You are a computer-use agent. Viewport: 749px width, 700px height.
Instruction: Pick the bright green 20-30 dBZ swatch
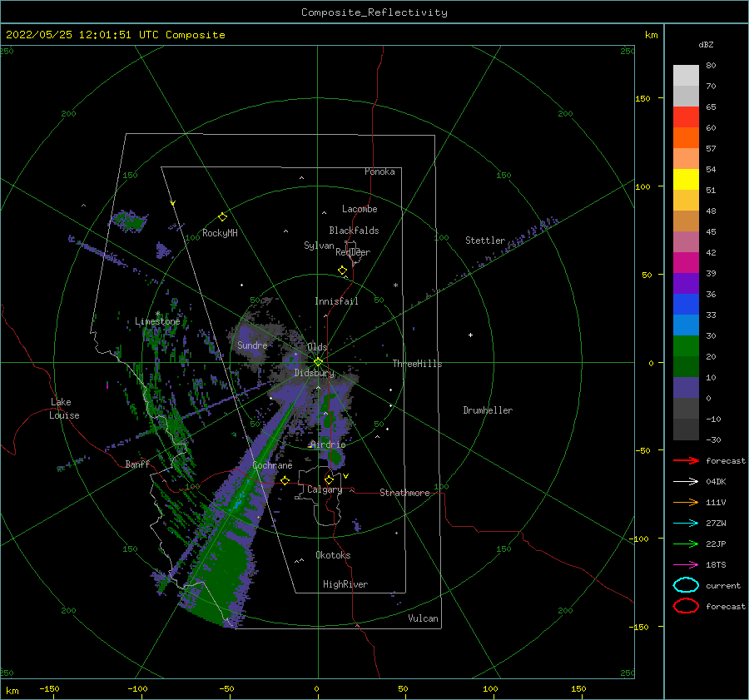click(x=686, y=346)
